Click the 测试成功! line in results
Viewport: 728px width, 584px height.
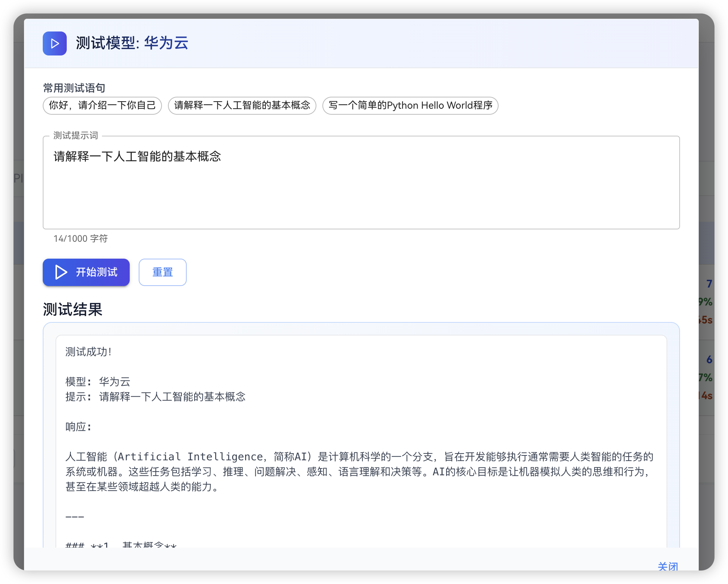click(x=88, y=352)
